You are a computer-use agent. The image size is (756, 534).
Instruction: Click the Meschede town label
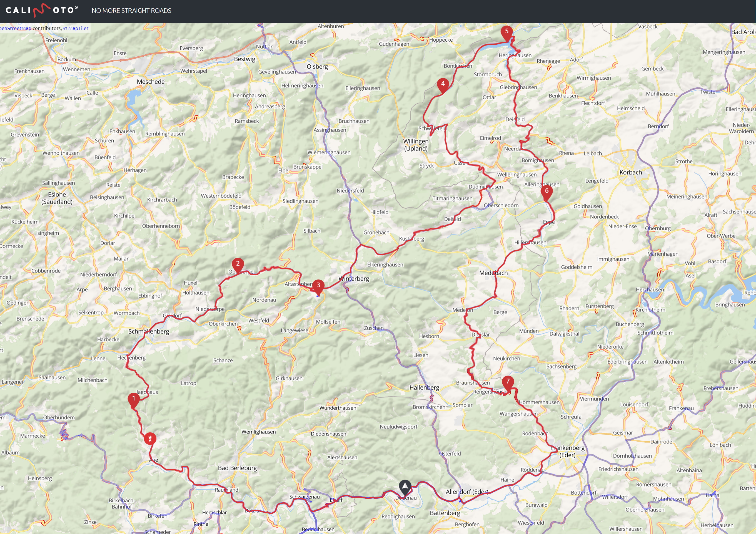[x=151, y=82]
